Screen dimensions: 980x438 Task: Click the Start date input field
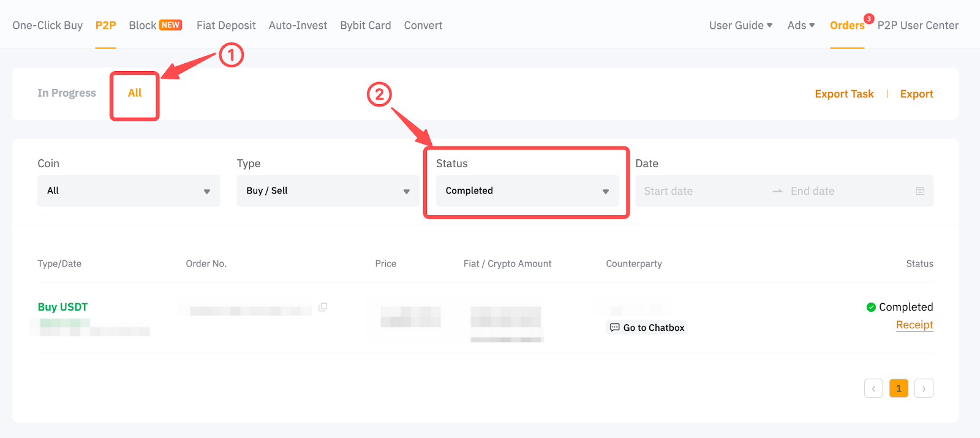click(x=698, y=191)
